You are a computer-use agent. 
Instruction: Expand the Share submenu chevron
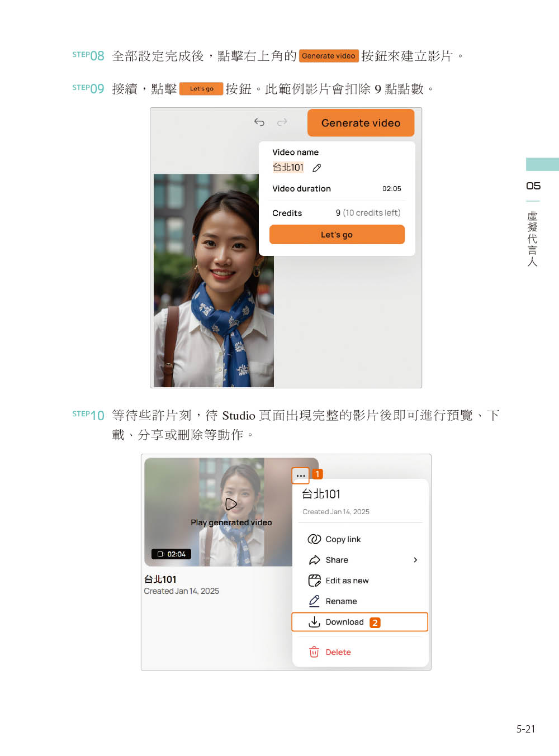(415, 560)
